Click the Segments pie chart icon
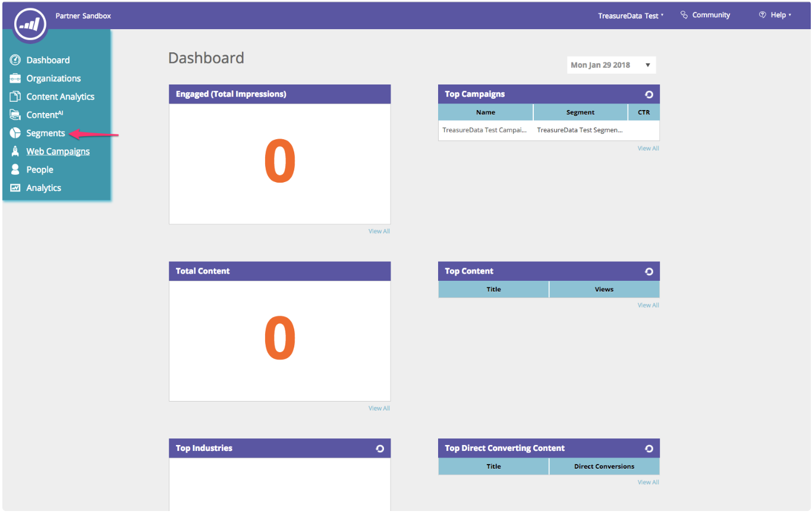The height and width of the screenshot is (514, 812). pyautogui.click(x=15, y=133)
